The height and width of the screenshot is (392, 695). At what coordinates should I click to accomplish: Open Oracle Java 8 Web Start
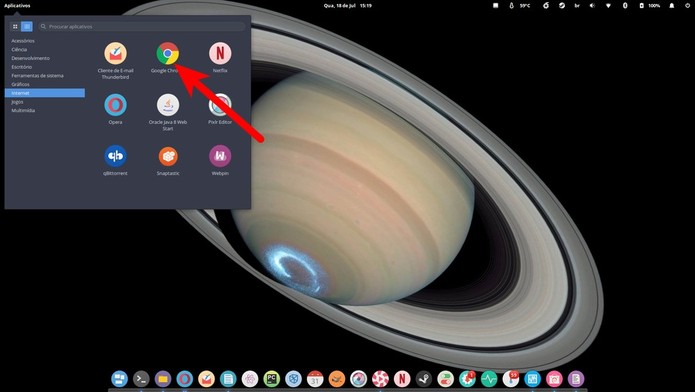168,105
